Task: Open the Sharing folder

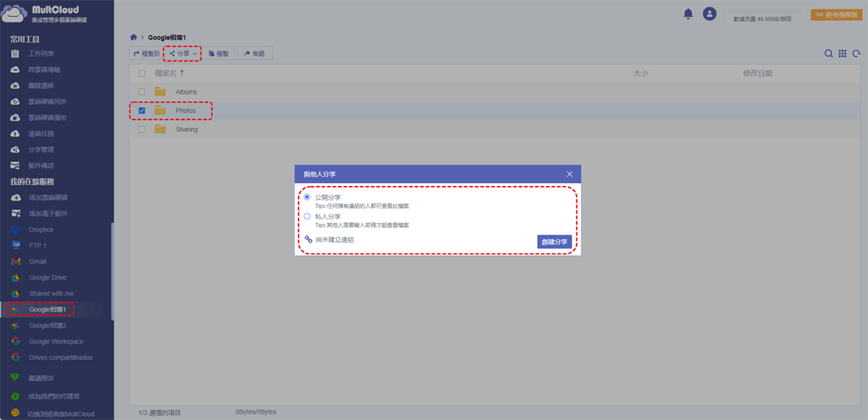Action: point(187,130)
